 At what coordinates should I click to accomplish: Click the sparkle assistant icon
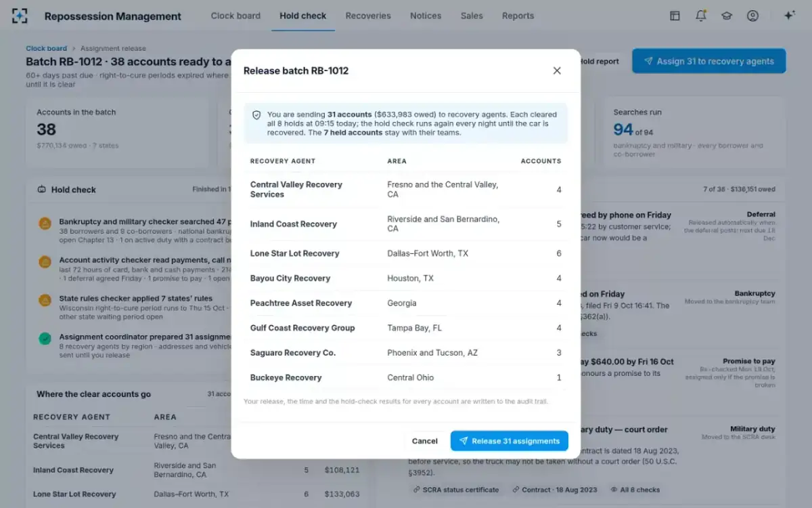789,16
